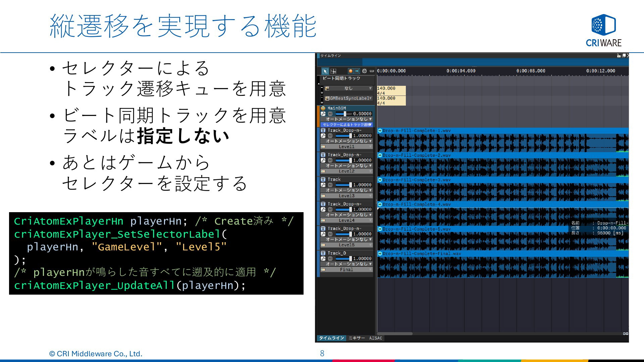
Task: Click the Track_0 track name label
Action: pyautogui.click(x=337, y=253)
